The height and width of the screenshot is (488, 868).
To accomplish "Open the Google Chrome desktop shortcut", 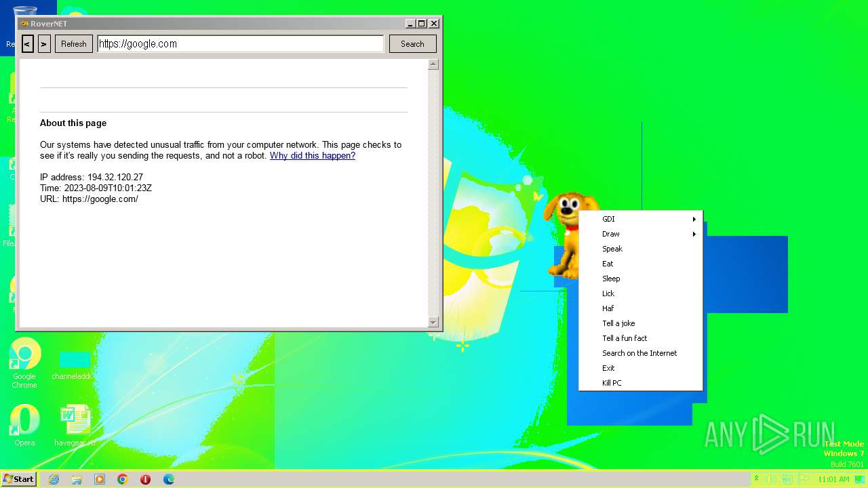I will (x=24, y=363).
